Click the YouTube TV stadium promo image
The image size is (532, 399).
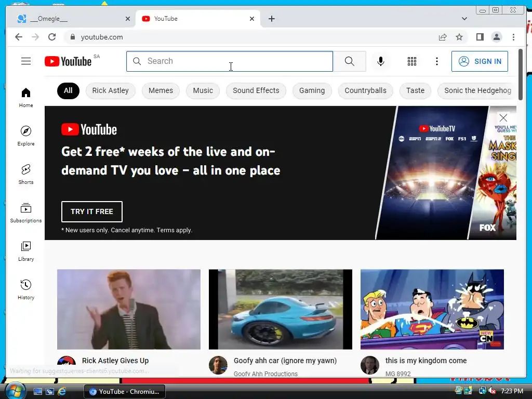pyautogui.click(x=433, y=173)
